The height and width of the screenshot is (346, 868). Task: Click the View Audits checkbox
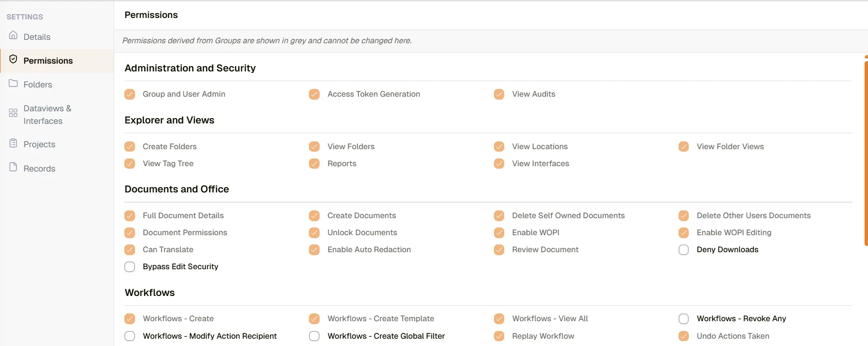[x=499, y=94]
